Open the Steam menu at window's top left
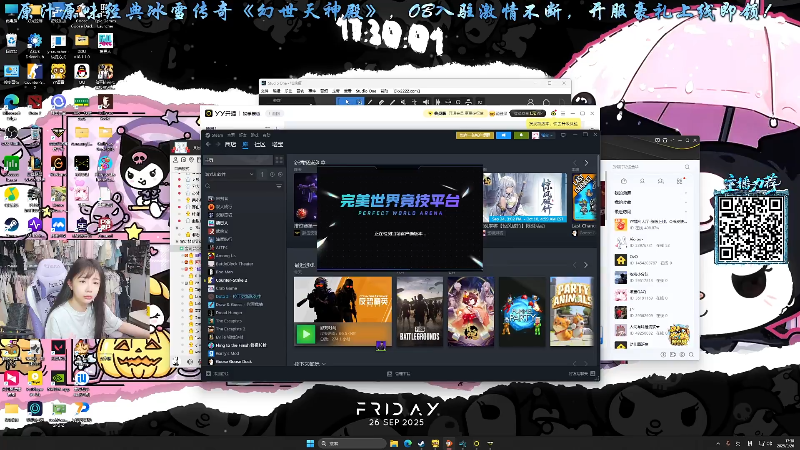Viewport: 800px width, 450px height. click(x=214, y=135)
